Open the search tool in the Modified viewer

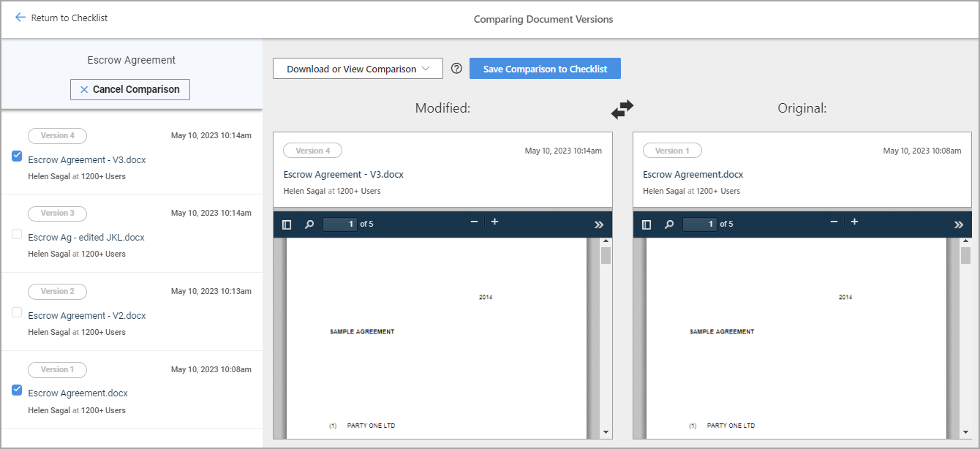[x=309, y=224]
